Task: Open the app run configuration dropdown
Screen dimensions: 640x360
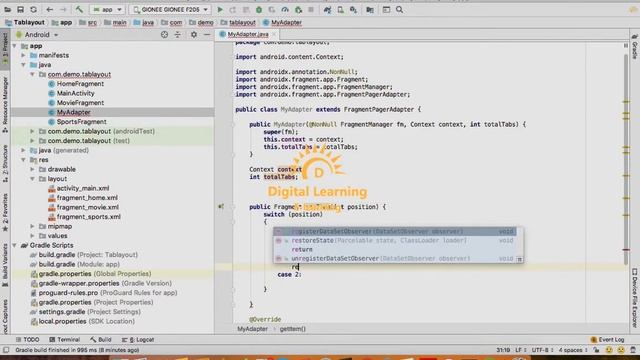Action: pyautogui.click(x=107, y=9)
